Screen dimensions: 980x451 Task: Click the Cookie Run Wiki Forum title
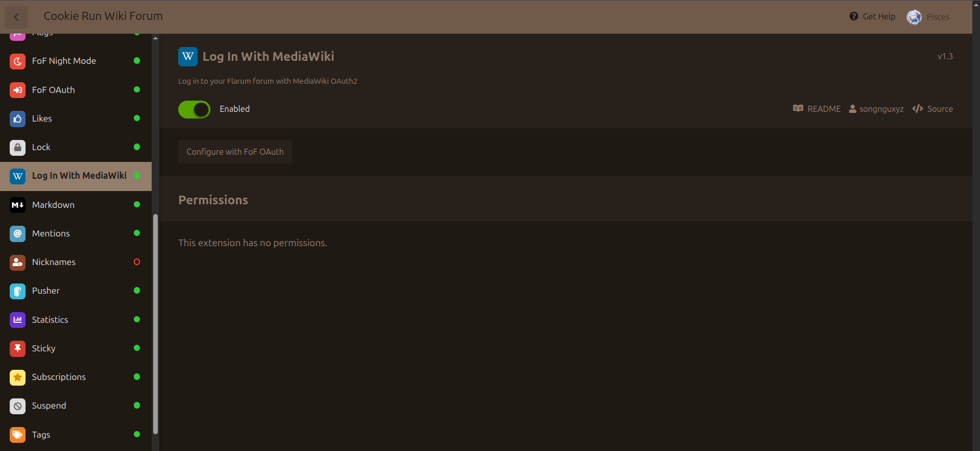coord(103,16)
